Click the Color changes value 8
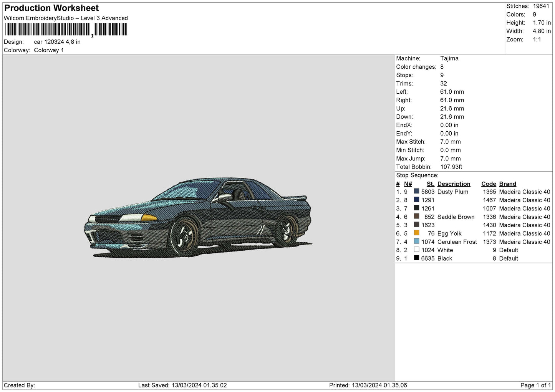This screenshot has width=555, height=392. point(442,67)
